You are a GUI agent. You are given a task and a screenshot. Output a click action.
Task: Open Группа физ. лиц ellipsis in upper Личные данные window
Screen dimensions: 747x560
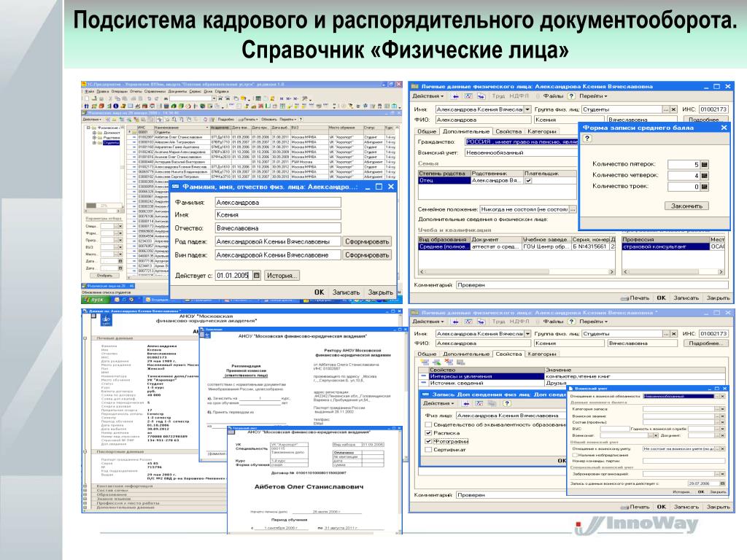click(x=666, y=109)
